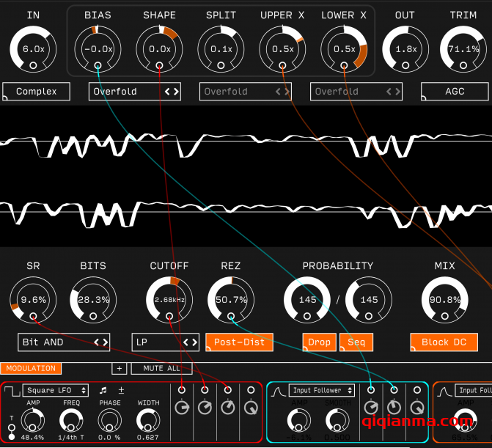
Task: Click the modulation port under REZ knob
Action: click(231, 317)
